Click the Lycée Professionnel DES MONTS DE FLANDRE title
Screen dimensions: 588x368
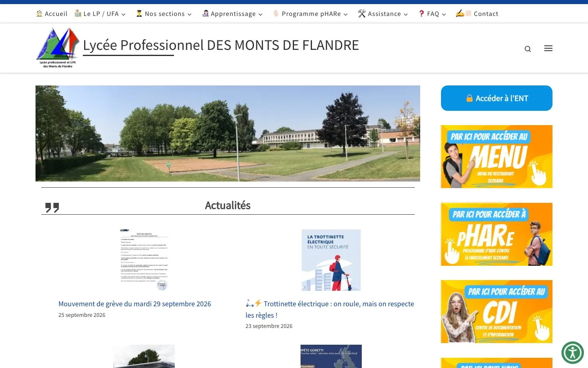221,45
